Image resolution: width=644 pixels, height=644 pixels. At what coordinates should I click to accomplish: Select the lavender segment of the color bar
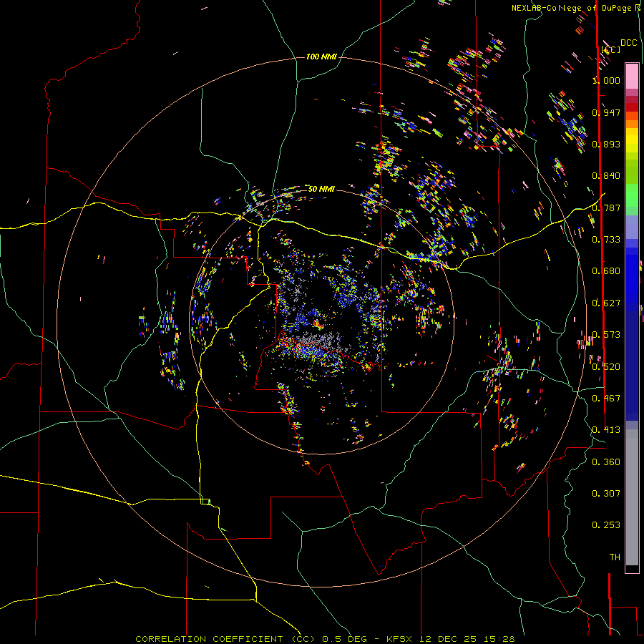(x=632, y=227)
